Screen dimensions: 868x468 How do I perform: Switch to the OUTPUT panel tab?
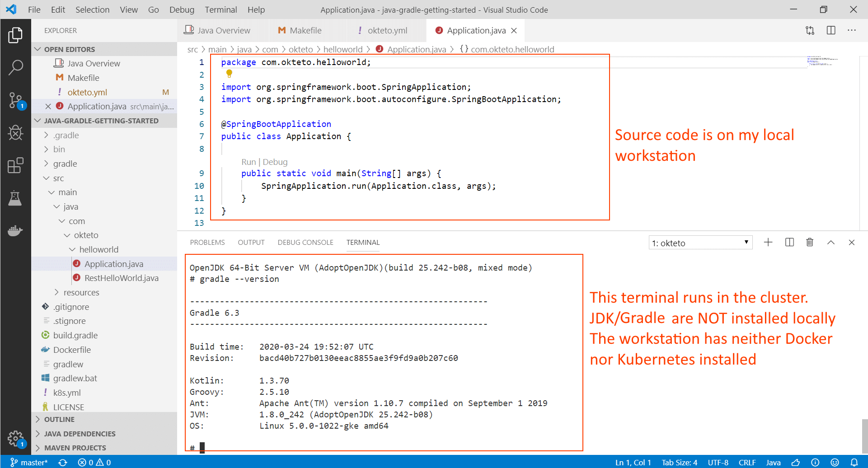251,243
